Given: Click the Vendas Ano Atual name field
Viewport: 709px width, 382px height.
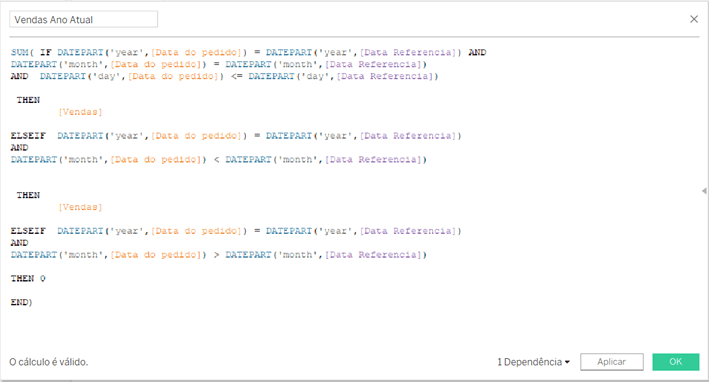Looking at the screenshot, I should (x=84, y=19).
